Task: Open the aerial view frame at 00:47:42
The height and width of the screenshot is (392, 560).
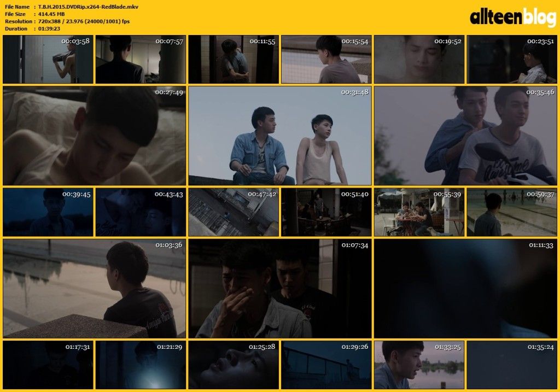Action: 234,212
